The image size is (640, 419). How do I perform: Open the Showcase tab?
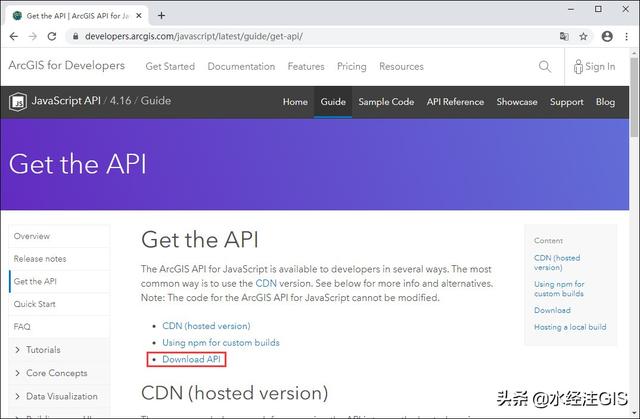(517, 102)
